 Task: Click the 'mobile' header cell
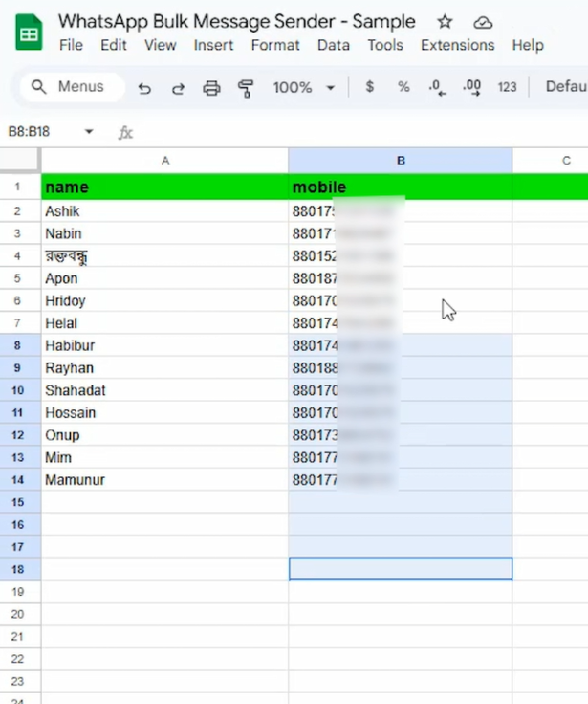(401, 187)
